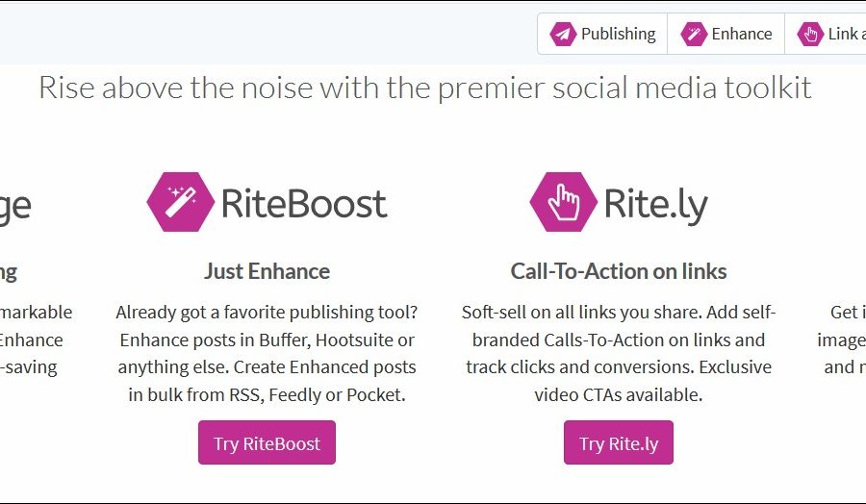
Task: Select the partially visible Link navigation tab
Action: point(828,35)
